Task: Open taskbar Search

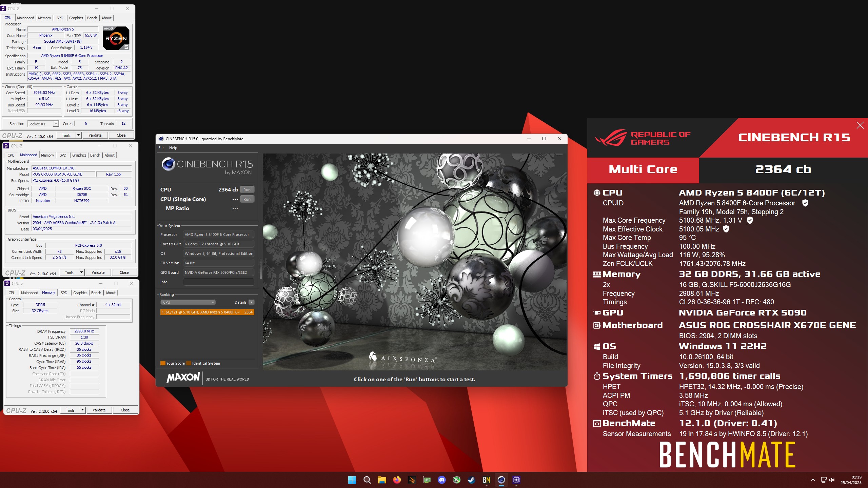Action: pyautogui.click(x=367, y=480)
